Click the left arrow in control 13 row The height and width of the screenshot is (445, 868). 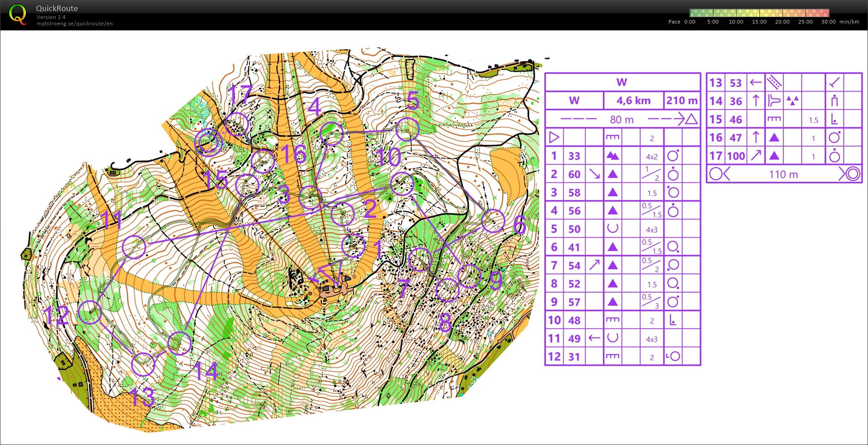pos(756,83)
